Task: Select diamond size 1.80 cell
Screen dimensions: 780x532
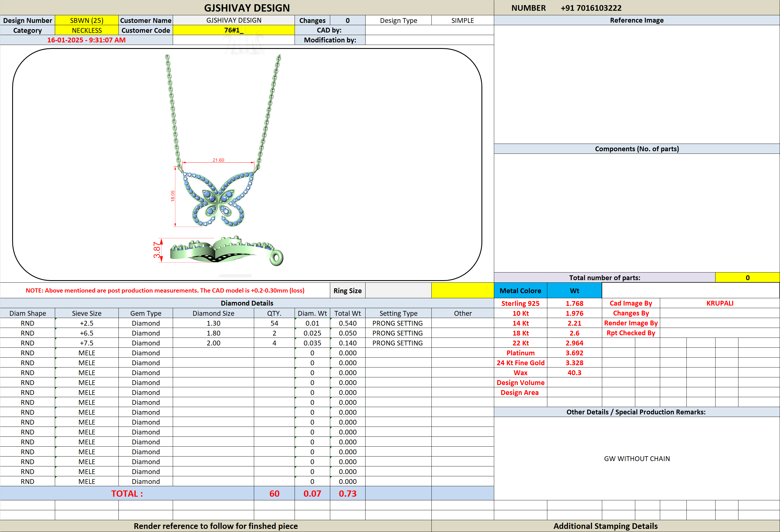Action: (213, 333)
